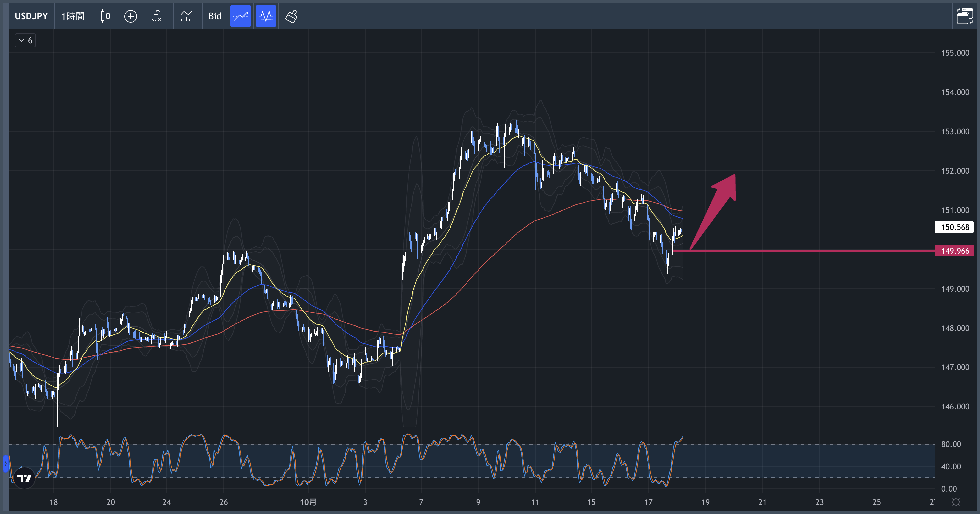Open the indicators fx menu

[x=157, y=16]
